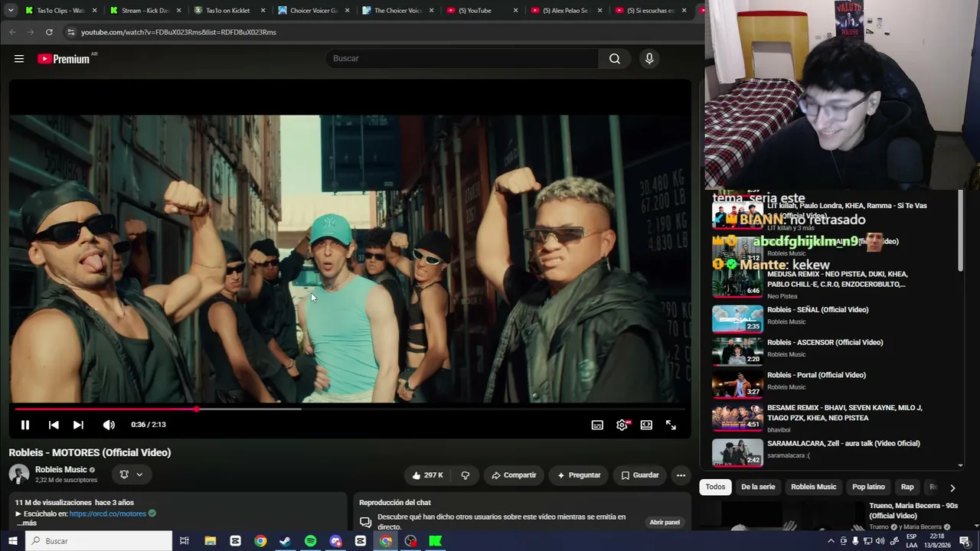Close the Tas1o on Kicklet tab
The image size is (980, 551).
[263, 11]
